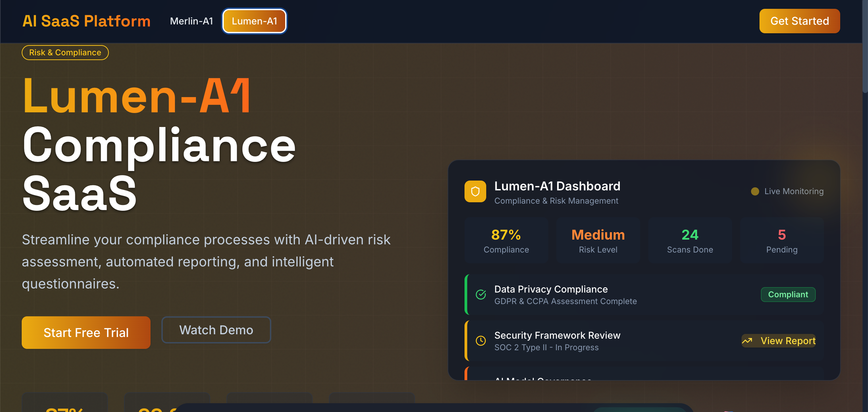Select the 87% Compliance stat card
Image resolution: width=868 pixels, height=412 pixels.
pos(506,240)
